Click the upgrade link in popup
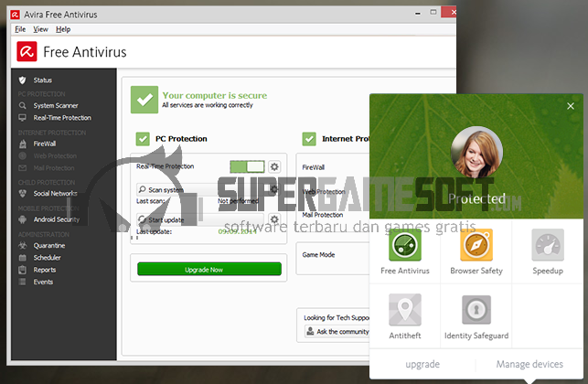Image resolution: width=588 pixels, height=384 pixels. point(422,364)
